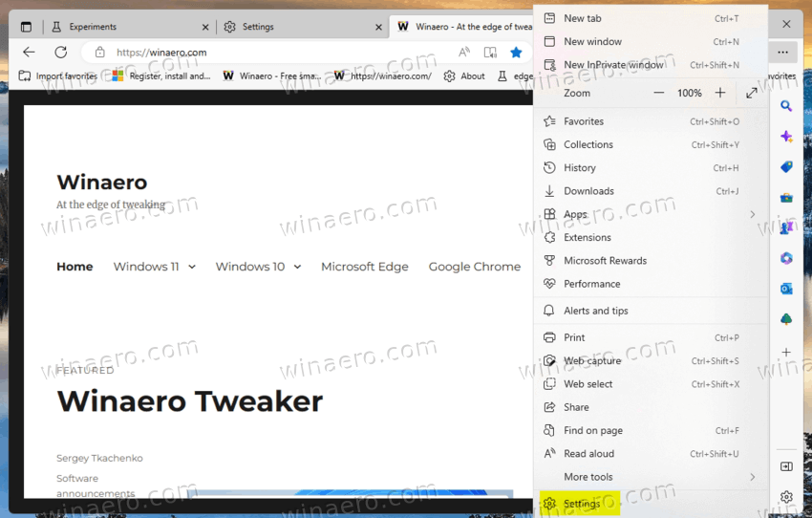Open Favorites from the menu

(651, 121)
